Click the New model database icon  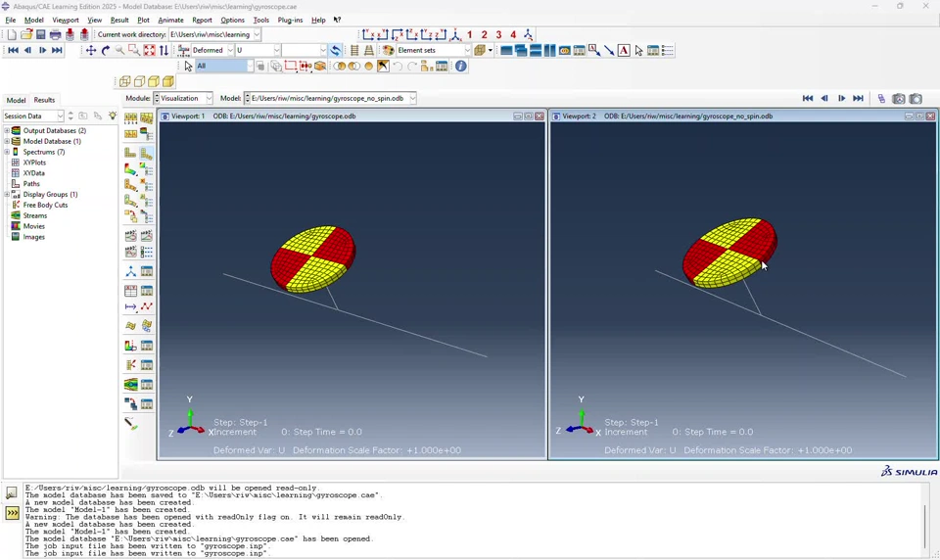point(12,35)
